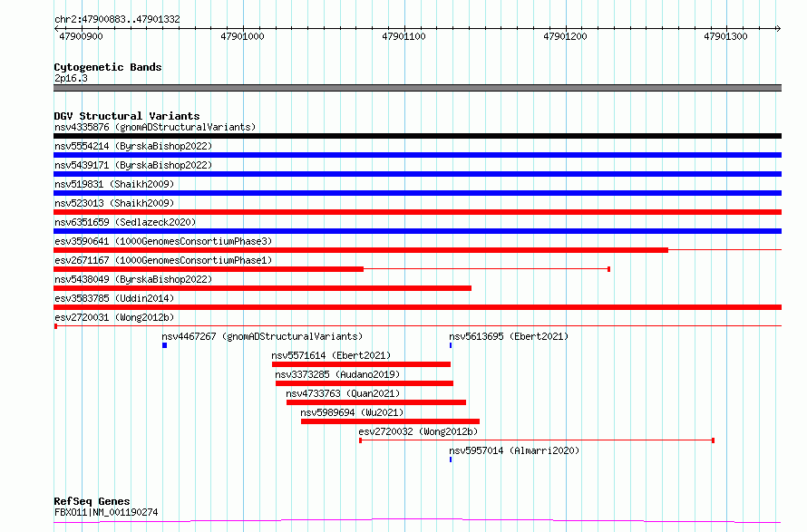Viewport: 807px width, 532px height.
Task: Click nsv5613695 Ebert2021 label
Action: (x=509, y=336)
